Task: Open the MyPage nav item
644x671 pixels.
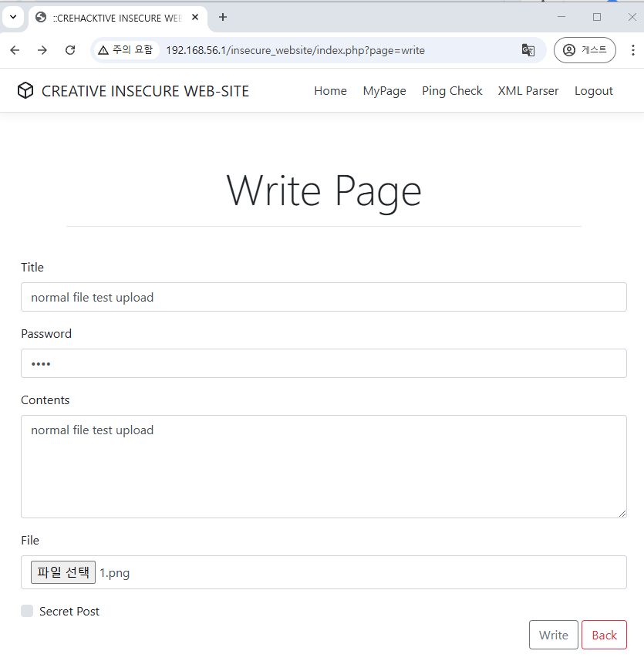Action: (x=384, y=91)
